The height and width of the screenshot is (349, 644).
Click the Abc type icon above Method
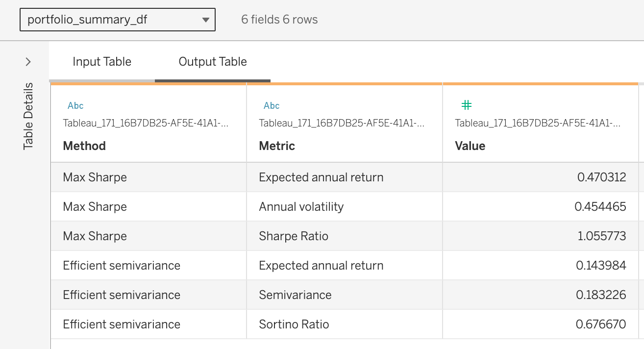(x=75, y=105)
